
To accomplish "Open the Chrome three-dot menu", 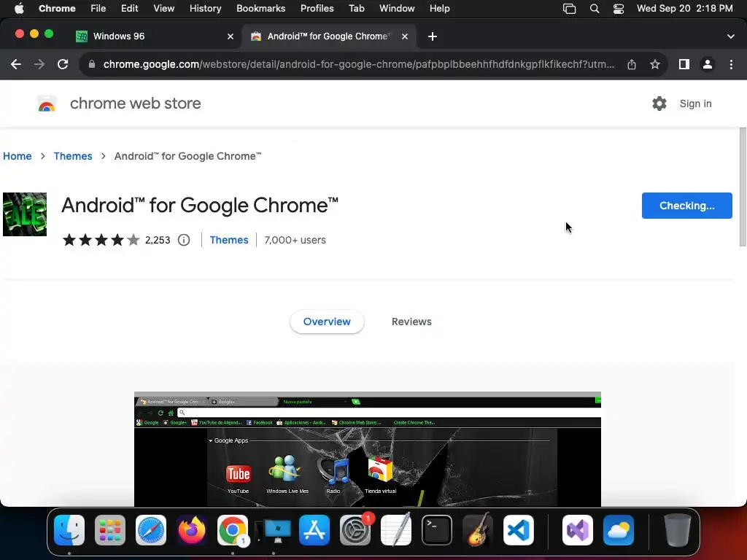I will pyautogui.click(x=731, y=64).
